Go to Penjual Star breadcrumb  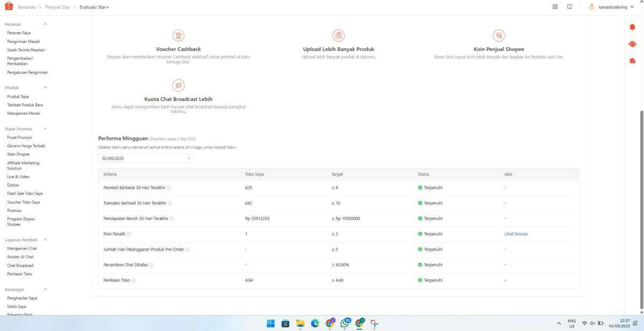click(57, 7)
